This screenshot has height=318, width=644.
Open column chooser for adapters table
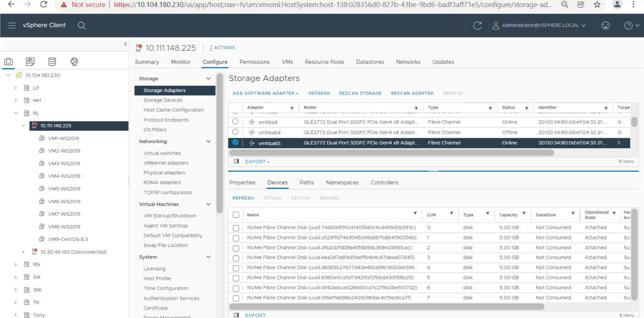pos(236,161)
